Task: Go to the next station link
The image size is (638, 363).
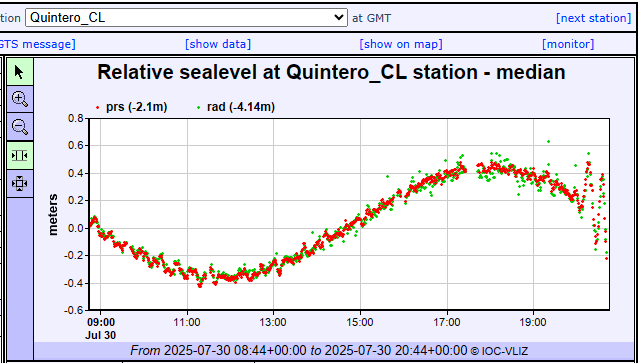Action: tap(593, 18)
